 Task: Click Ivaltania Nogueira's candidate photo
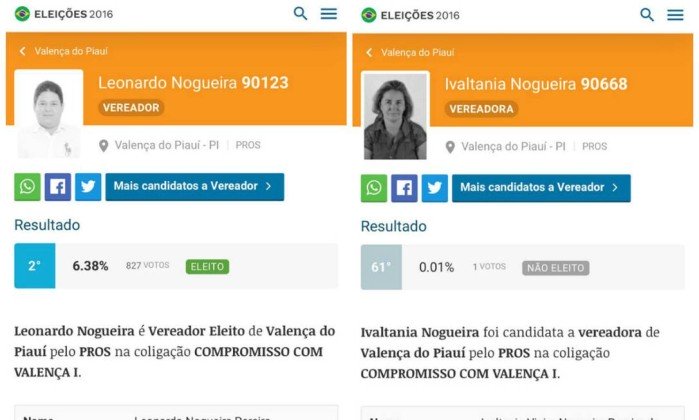coord(395,115)
